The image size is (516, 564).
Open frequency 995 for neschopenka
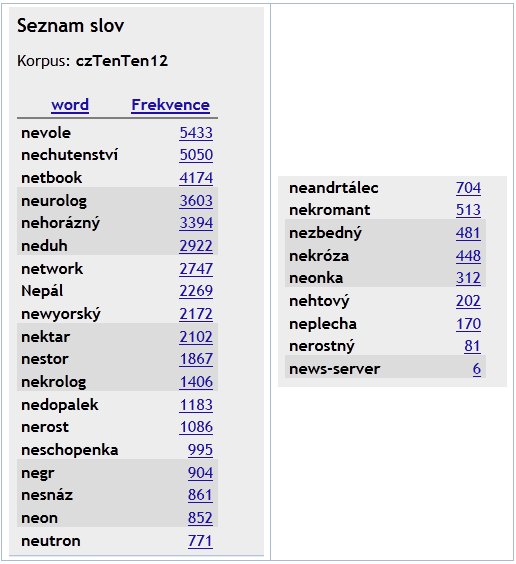click(x=200, y=450)
